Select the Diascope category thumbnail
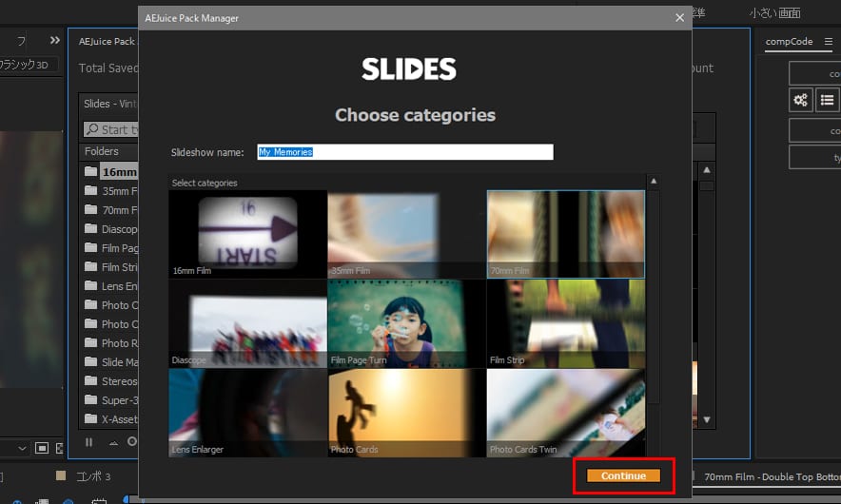The width and height of the screenshot is (841, 504). pos(247,323)
